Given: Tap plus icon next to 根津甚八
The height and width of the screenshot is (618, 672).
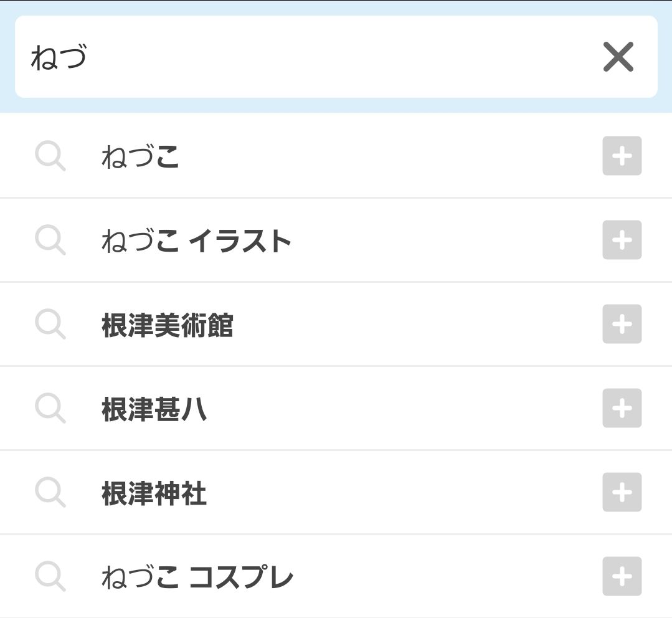Looking at the screenshot, I should point(622,408).
